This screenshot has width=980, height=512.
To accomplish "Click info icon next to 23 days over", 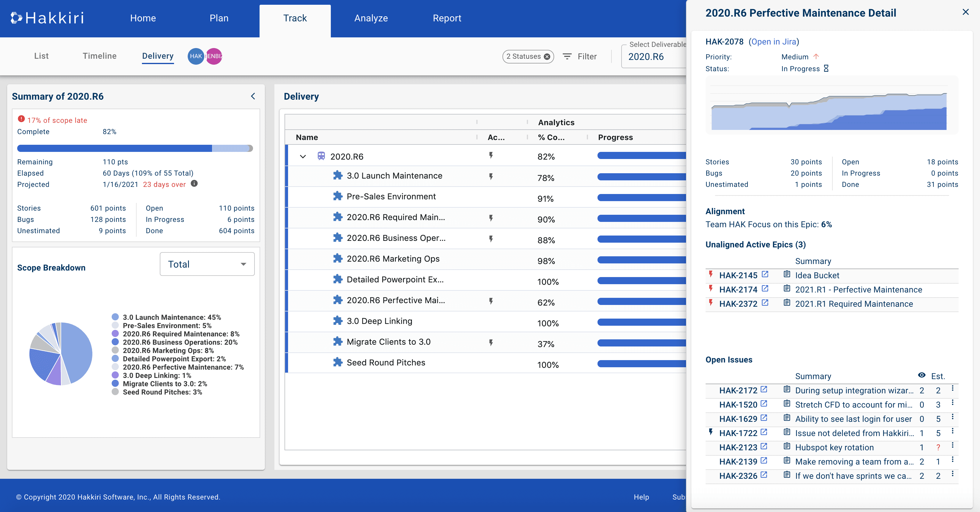I will click(x=194, y=184).
